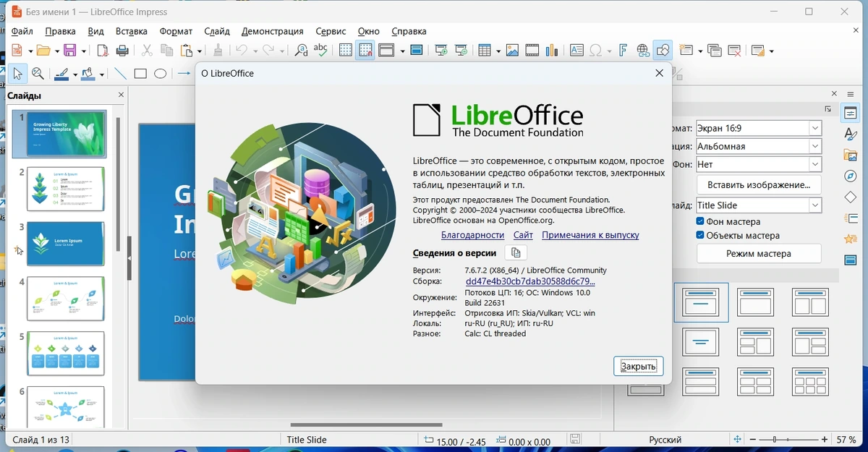The height and width of the screenshot is (452, 868).
Task: Open sidebar Navigator compass icon
Action: (851, 176)
